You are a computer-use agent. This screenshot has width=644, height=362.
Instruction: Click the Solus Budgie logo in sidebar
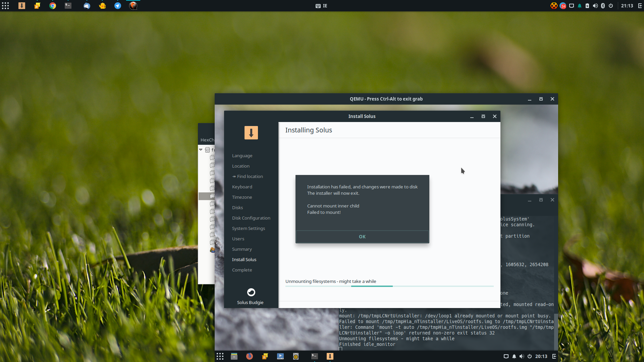(251, 292)
